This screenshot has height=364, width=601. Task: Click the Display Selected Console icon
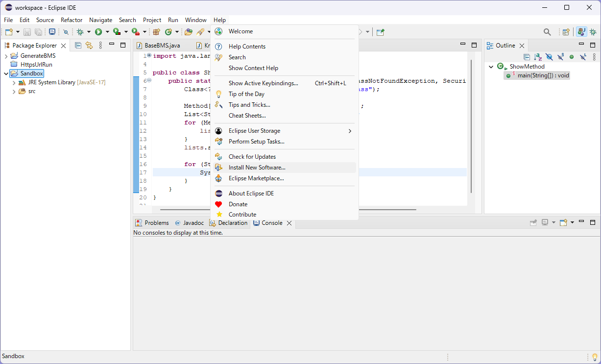pyautogui.click(x=545, y=222)
